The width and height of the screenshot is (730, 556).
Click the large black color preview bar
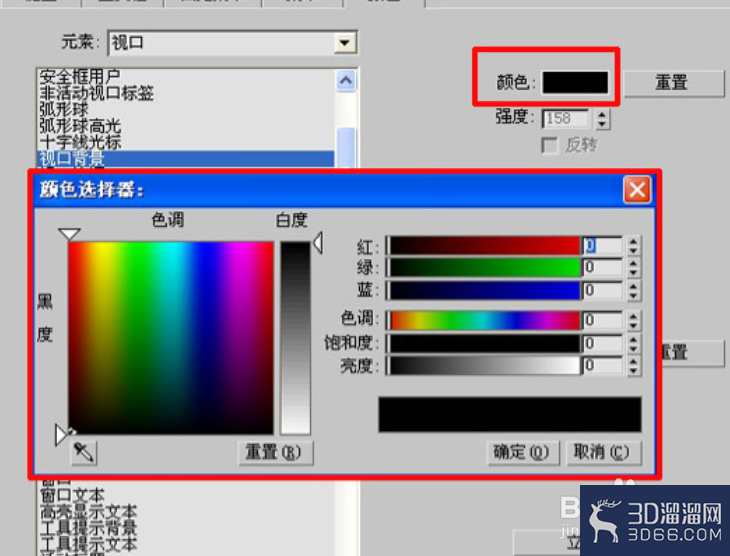(x=510, y=414)
